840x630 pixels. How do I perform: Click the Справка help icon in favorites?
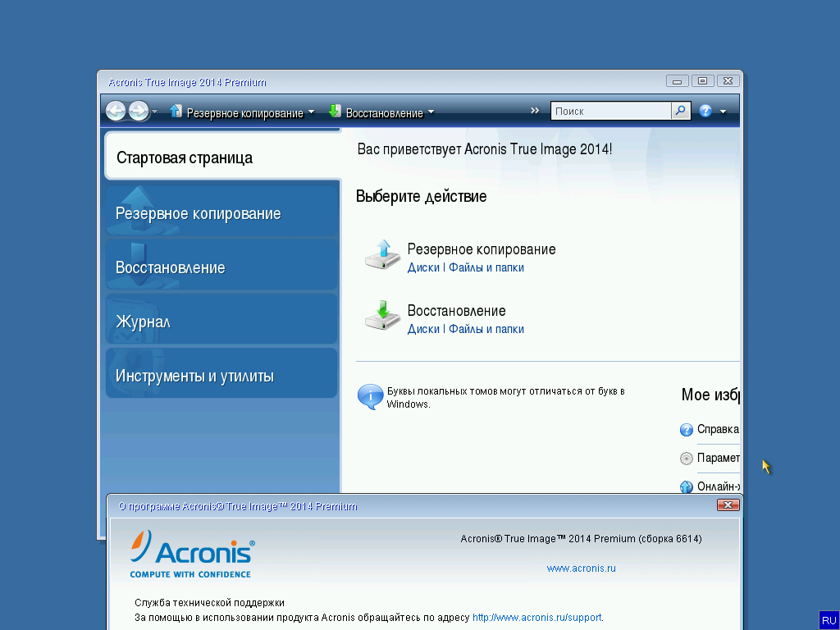[x=687, y=430]
